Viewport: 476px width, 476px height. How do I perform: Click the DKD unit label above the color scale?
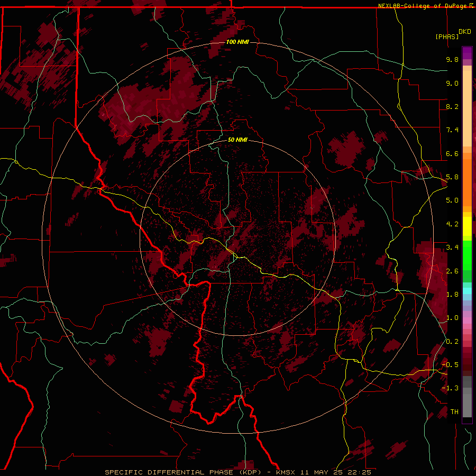tap(465, 32)
